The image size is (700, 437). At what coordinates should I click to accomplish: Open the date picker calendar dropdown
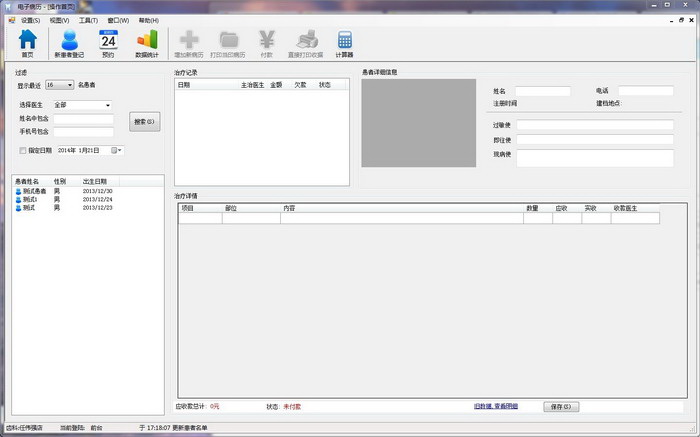pyautogui.click(x=117, y=150)
